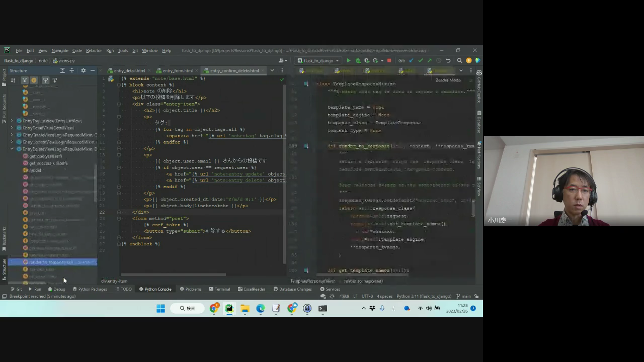Toggle Reader Mode in right editor
The width and height of the screenshot is (644, 362).
448,80
